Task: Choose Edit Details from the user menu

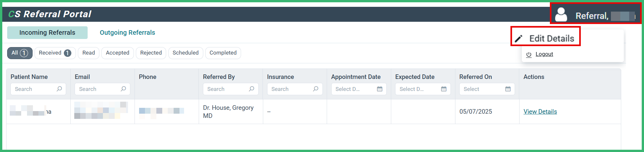Action: 551,39
